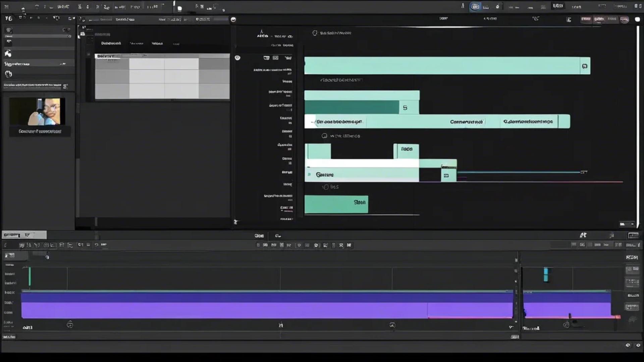Click the blue highlighted icon in top toolbar

(475, 7)
